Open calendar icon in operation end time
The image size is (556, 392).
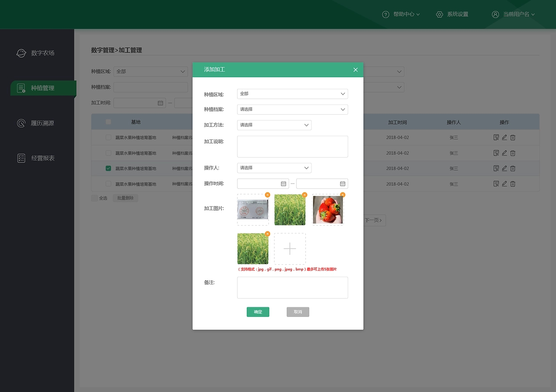coord(342,184)
